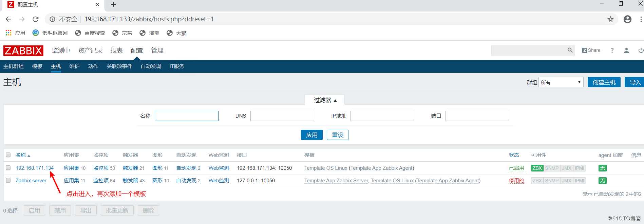The image size is (644, 224).
Task: Open the 报表 menu
Action: [x=116, y=50]
